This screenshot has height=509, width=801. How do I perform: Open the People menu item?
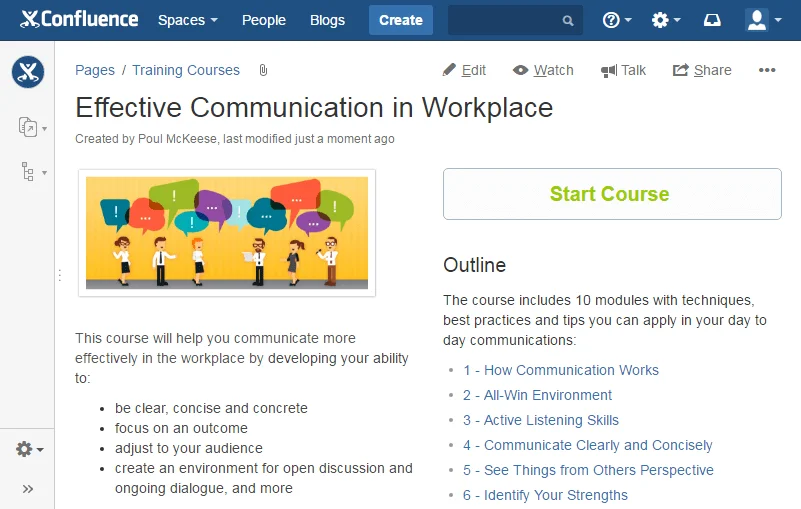coord(263,20)
